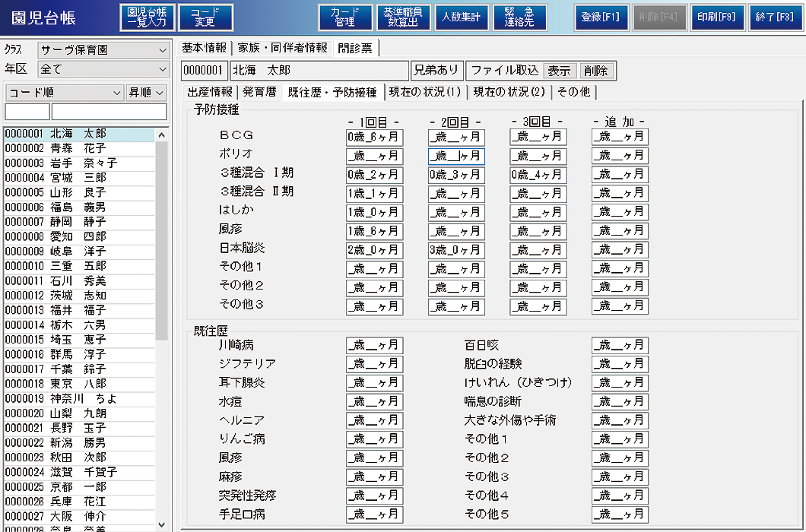Click the child list scrollbar down arrow
The image size is (806, 532).
pos(161,524)
